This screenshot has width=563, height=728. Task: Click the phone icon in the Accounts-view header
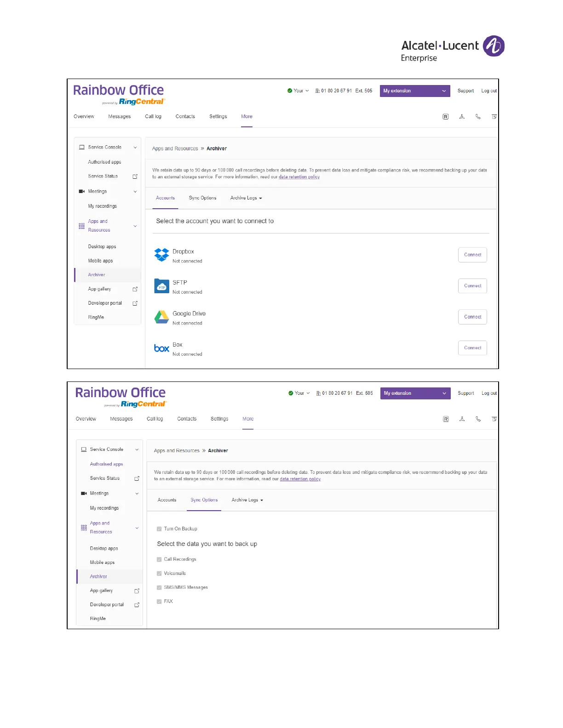pos(478,117)
